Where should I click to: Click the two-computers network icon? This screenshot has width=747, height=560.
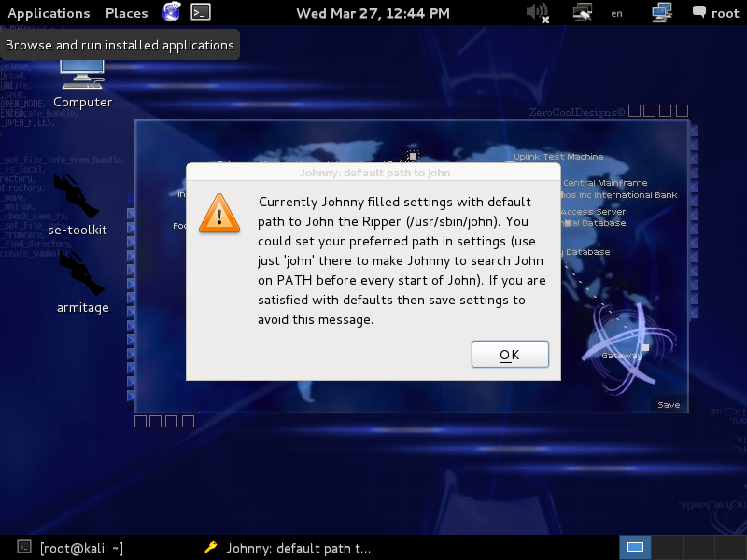(x=662, y=12)
